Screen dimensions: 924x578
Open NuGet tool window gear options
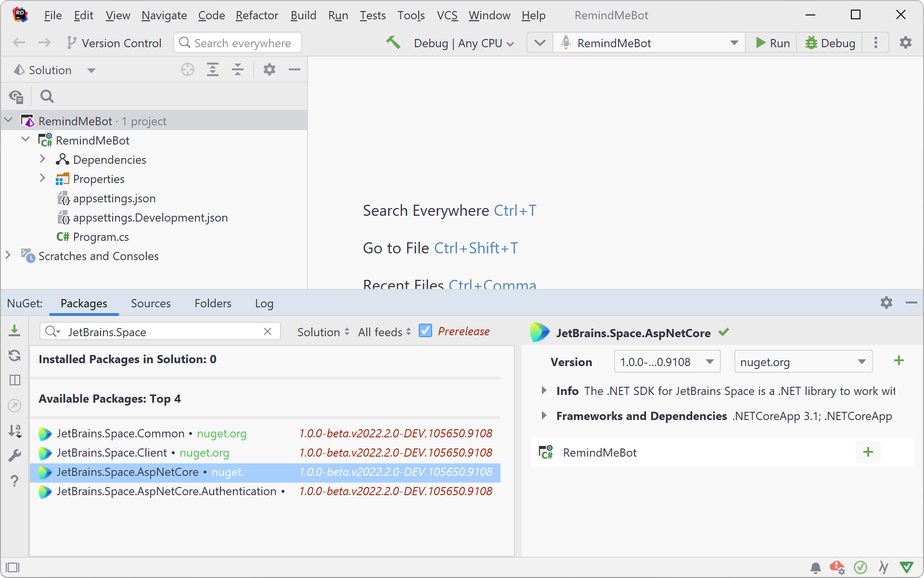[886, 302]
